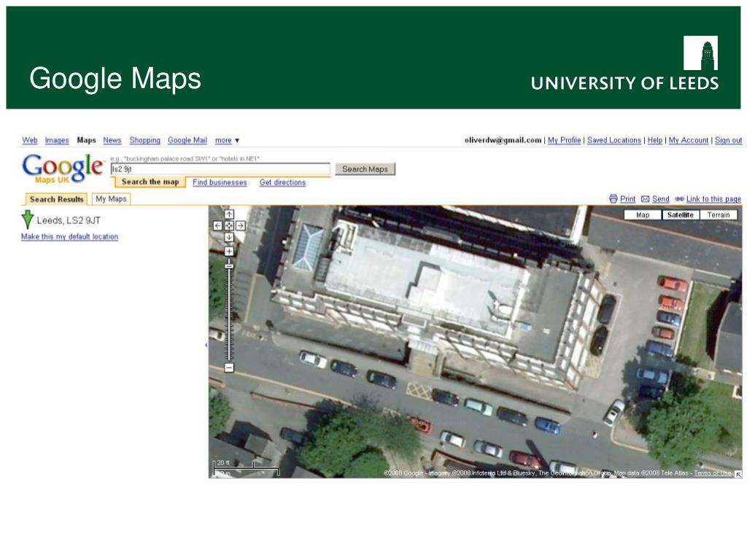Click the Leeds, LS2 9JT result
Screen dimensions: 747x560
(69, 220)
